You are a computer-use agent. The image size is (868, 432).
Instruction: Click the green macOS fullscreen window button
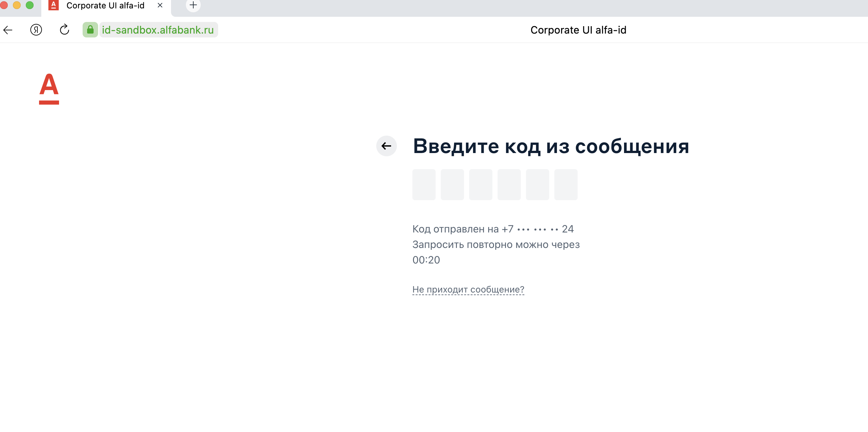[30, 5]
